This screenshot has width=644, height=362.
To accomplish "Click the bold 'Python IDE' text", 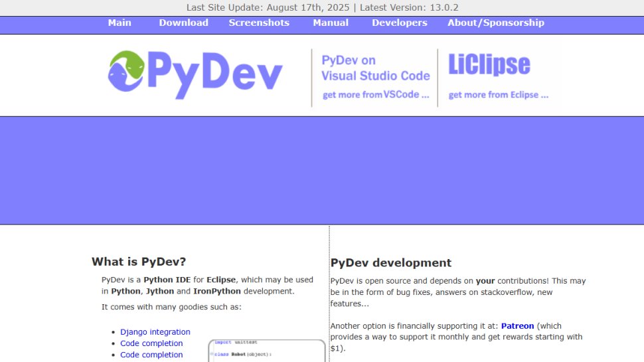I will [x=167, y=280].
